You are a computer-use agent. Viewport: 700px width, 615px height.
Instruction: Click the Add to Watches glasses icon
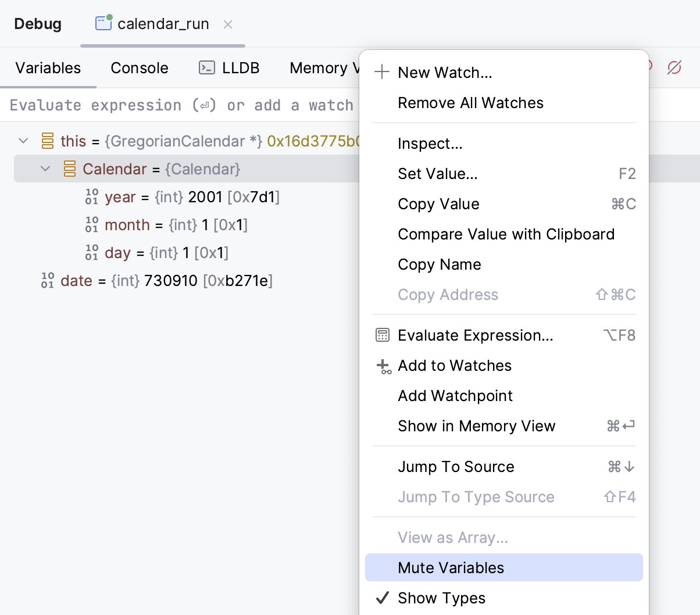(x=383, y=366)
